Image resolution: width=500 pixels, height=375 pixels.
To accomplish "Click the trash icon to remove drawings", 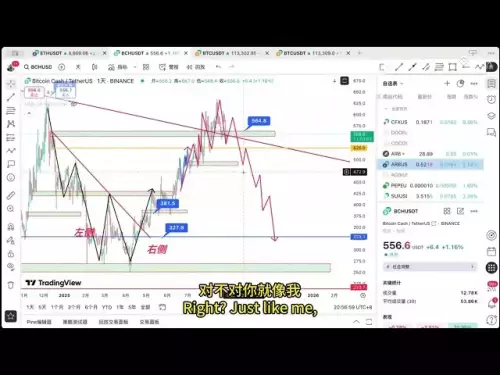I will point(11,285).
